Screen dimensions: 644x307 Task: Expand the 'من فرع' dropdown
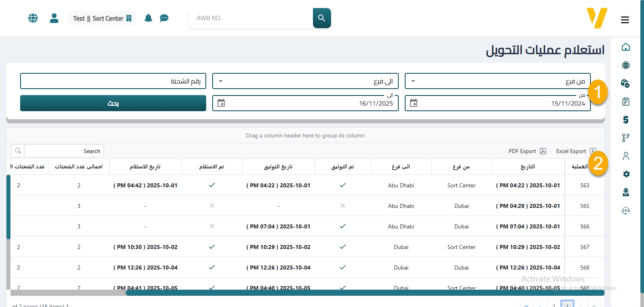pos(413,81)
